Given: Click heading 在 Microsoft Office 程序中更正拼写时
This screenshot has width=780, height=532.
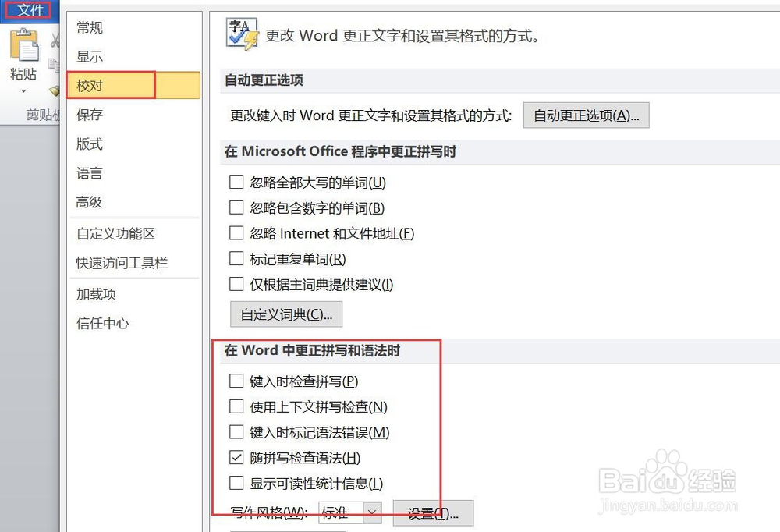Looking at the screenshot, I should (x=340, y=151).
